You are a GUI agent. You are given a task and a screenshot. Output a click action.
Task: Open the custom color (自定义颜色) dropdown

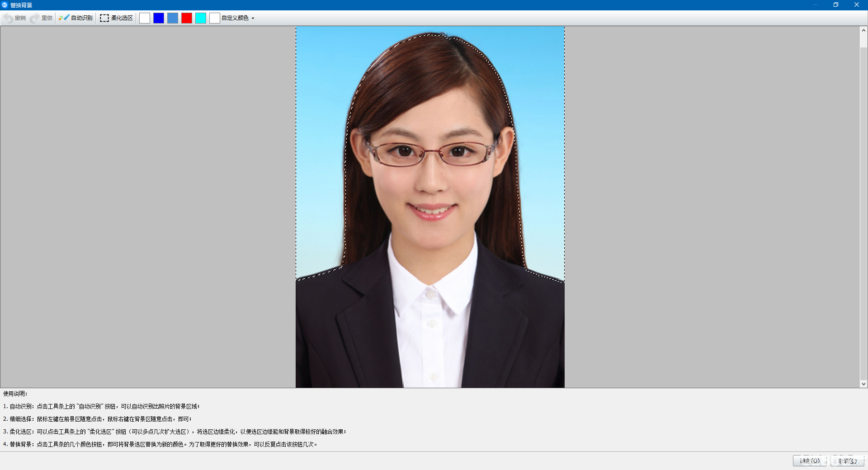click(238, 18)
